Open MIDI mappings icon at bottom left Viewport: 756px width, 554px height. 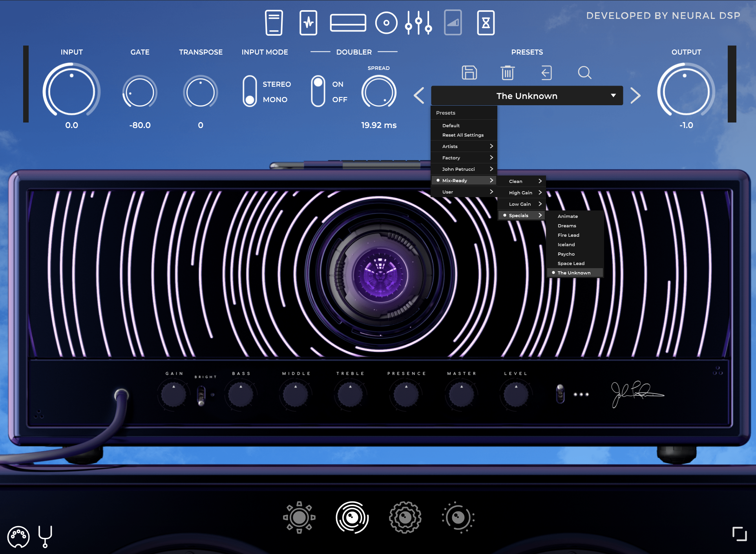(18, 537)
